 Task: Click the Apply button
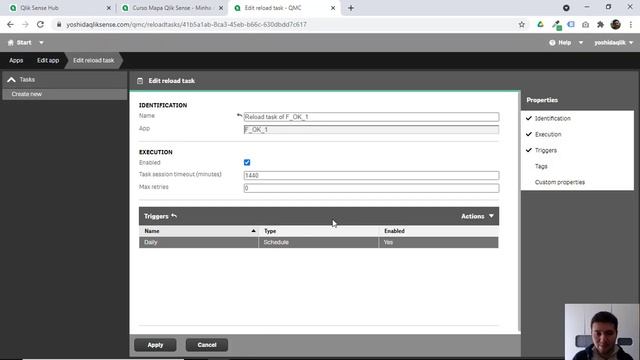155,345
